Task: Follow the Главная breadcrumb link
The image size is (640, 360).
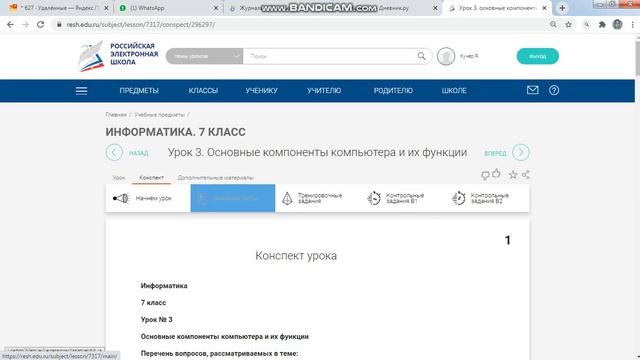Action: (x=116, y=115)
